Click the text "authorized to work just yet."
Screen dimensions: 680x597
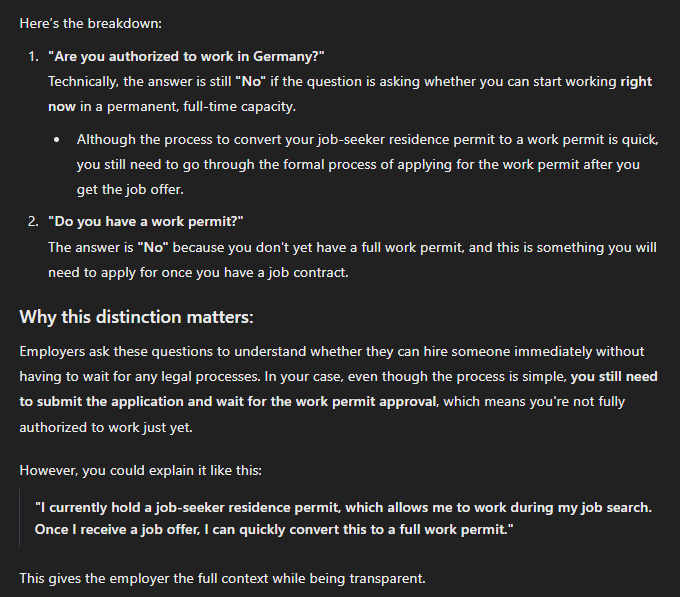click(x=106, y=427)
